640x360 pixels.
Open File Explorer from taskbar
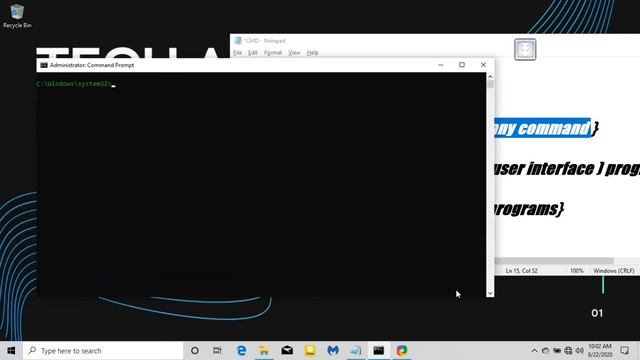tap(264, 351)
